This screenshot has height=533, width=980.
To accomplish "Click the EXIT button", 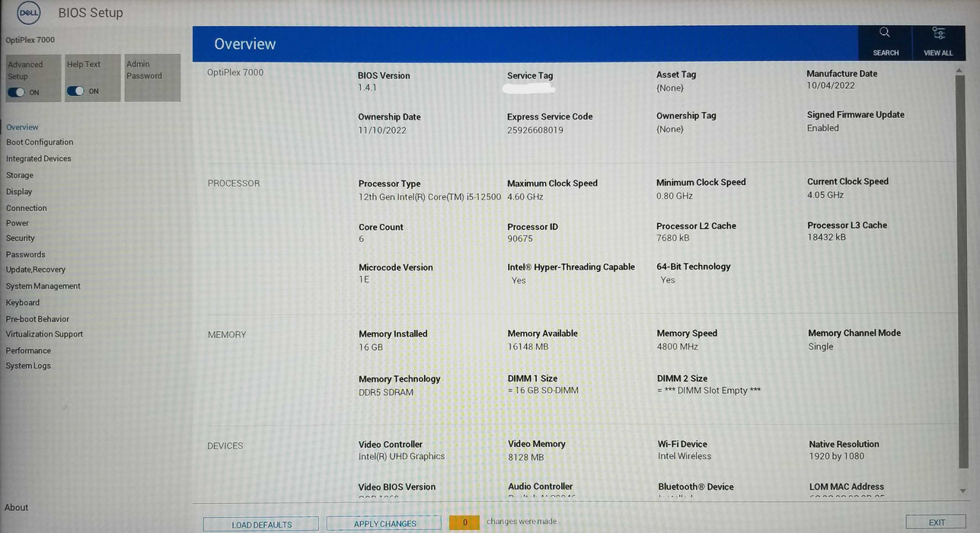I will coord(936,522).
